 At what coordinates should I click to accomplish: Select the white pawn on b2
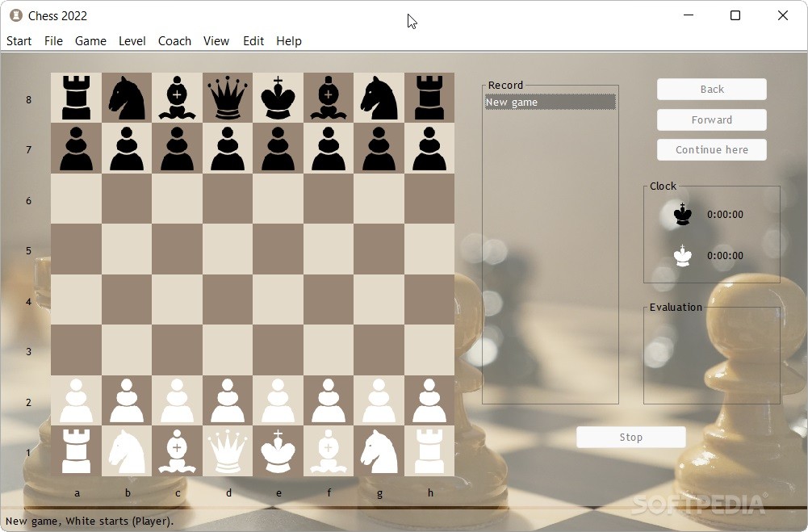tap(126, 400)
